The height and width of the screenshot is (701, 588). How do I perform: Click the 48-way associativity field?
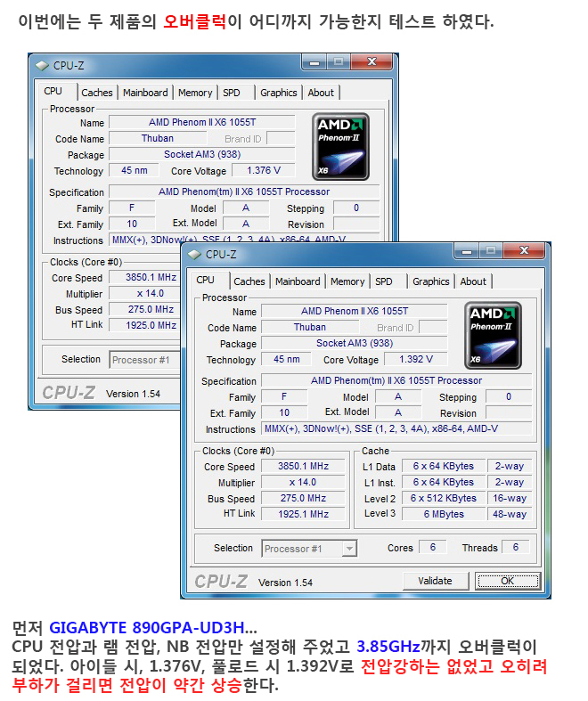coord(510,514)
